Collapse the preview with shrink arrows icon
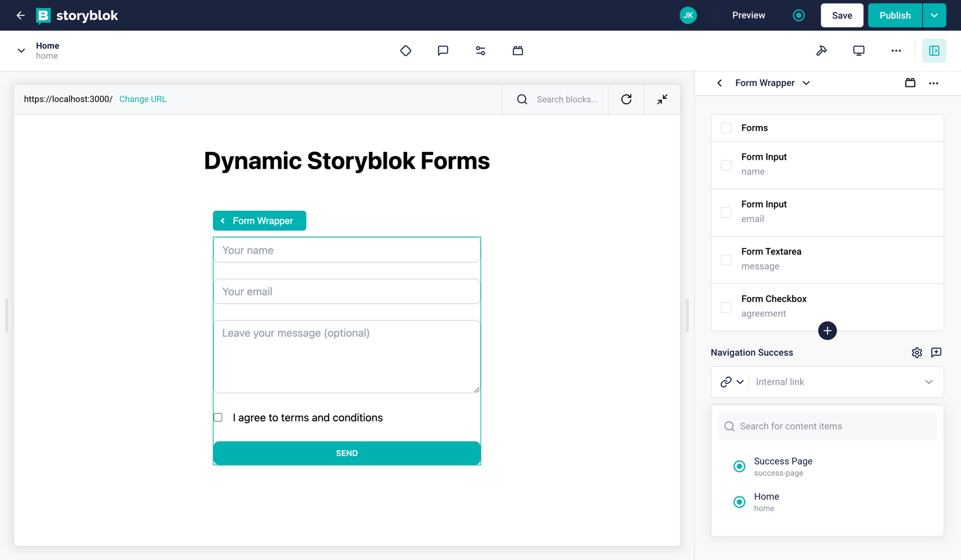The image size is (961, 560). 662,100
